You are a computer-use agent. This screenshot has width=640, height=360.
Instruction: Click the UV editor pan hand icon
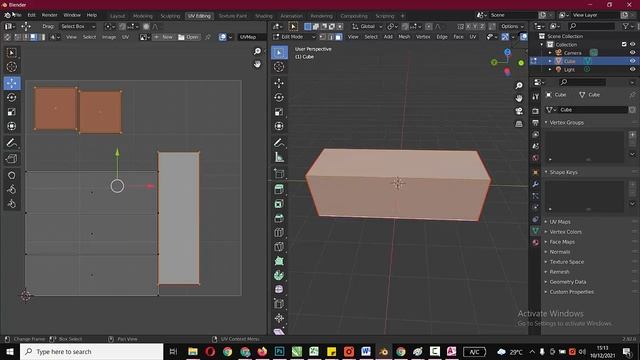pyautogui.click(x=257, y=64)
